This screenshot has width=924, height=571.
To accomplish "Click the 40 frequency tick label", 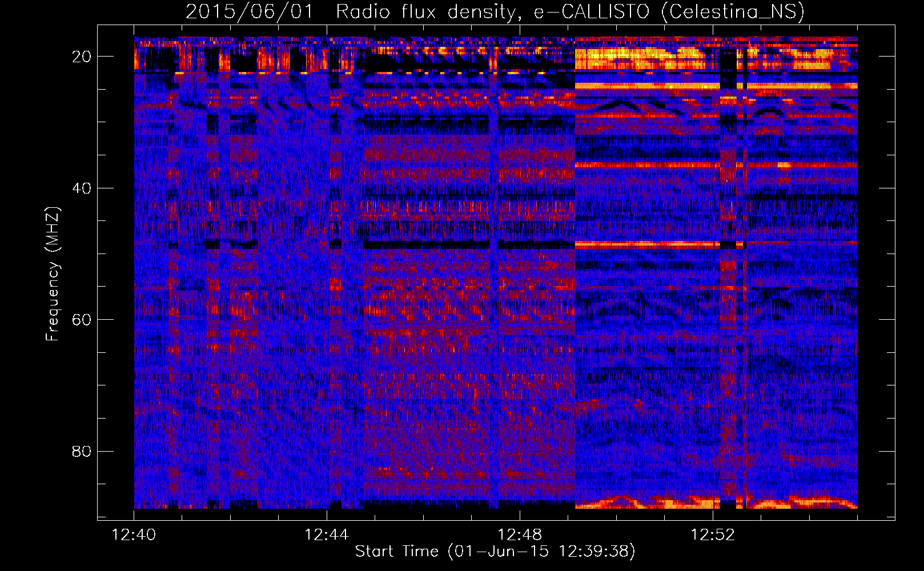I will (82, 188).
